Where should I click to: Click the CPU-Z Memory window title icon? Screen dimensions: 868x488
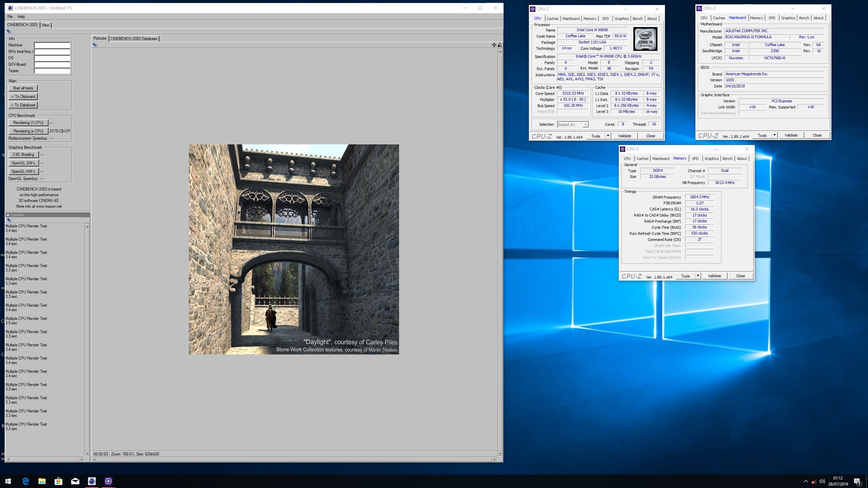(622, 149)
